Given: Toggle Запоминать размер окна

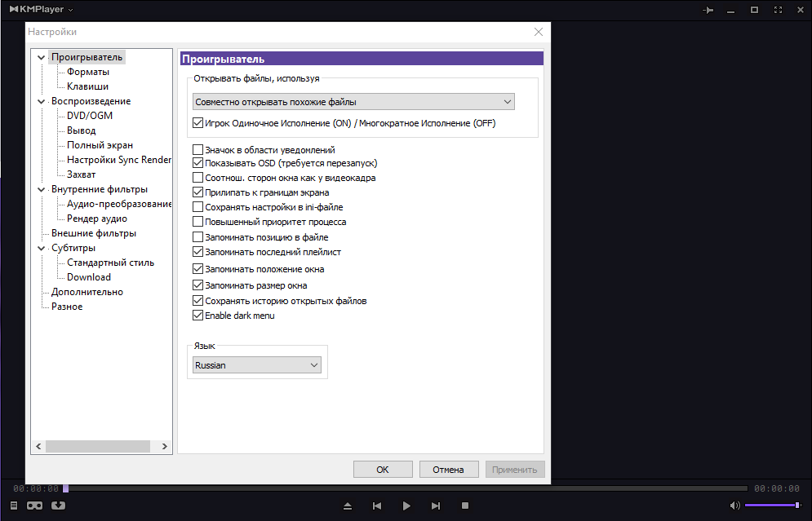Looking at the screenshot, I should tap(197, 285).
